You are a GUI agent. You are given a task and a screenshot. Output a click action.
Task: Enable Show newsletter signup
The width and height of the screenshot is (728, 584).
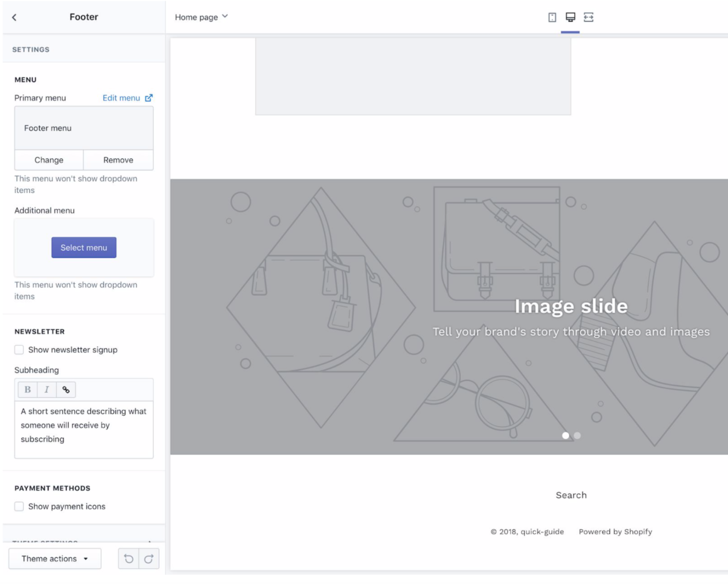pyautogui.click(x=19, y=350)
